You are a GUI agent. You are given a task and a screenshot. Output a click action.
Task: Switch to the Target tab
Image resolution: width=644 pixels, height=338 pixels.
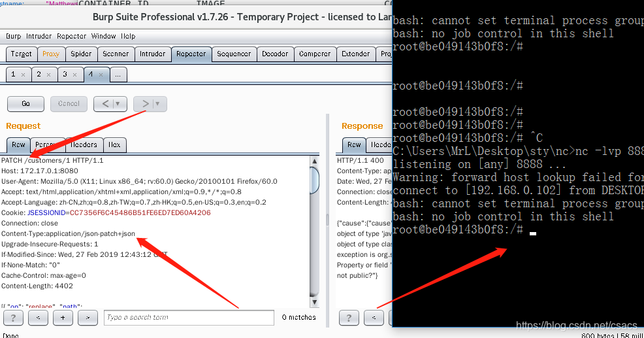click(x=22, y=54)
